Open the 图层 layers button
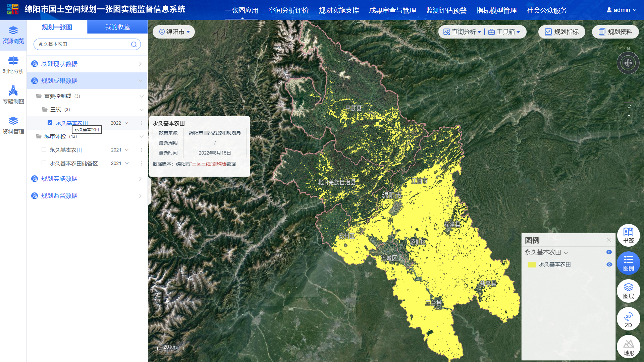The height and width of the screenshot is (362, 644). pos(628,291)
